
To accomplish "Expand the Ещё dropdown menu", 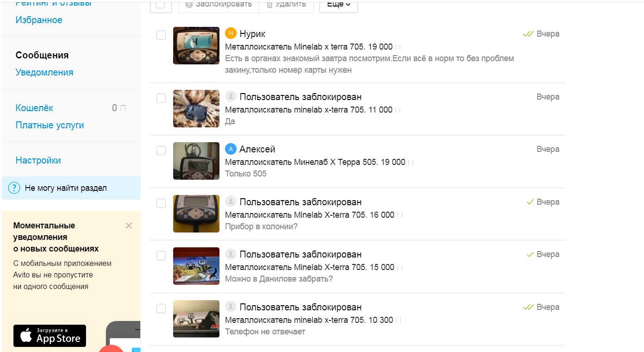I will tap(338, 5).
